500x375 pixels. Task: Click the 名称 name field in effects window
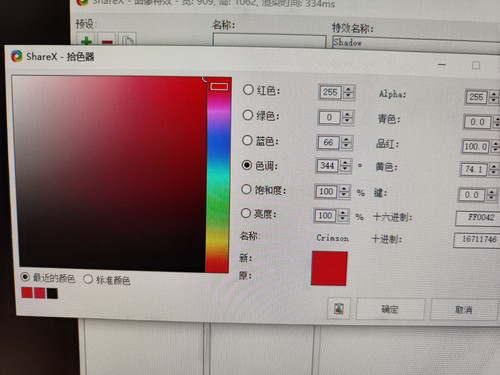(269, 41)
